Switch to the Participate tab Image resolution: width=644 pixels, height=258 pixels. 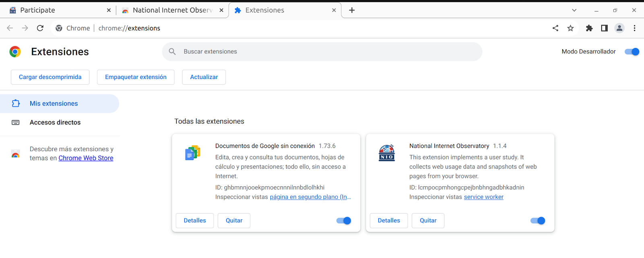[x=56, y=10]
